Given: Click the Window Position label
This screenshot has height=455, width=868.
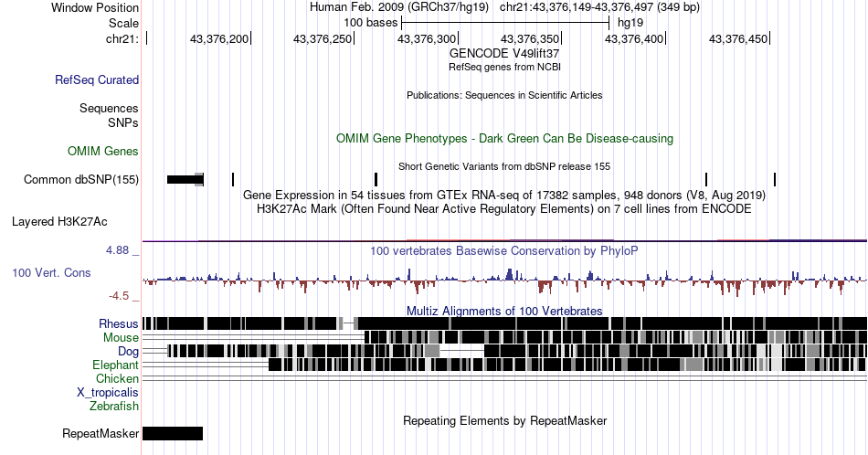Looking at the screenshot, I should [x=95, y=7].
